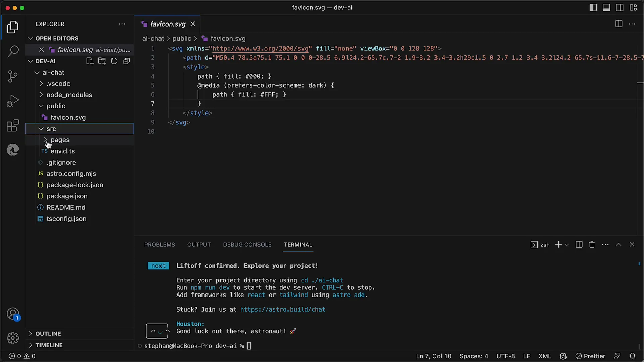Go to line via Ln 7, Col 10
Screen dimensions: 644x362
433,356
